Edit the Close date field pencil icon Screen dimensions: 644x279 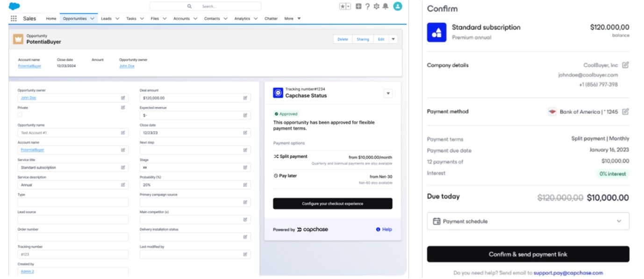[x=245, y=132]
